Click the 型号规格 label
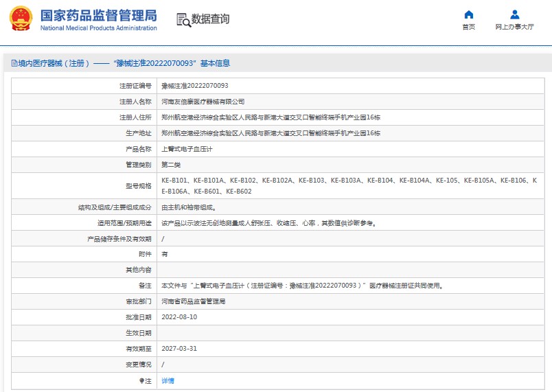552x392 pixels. click(x=139, y=186)
